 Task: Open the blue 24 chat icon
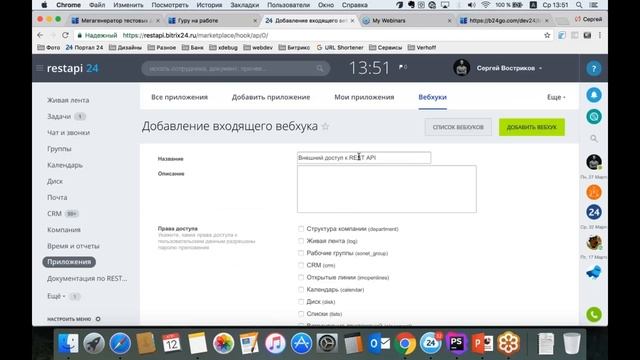pos(594,212)
